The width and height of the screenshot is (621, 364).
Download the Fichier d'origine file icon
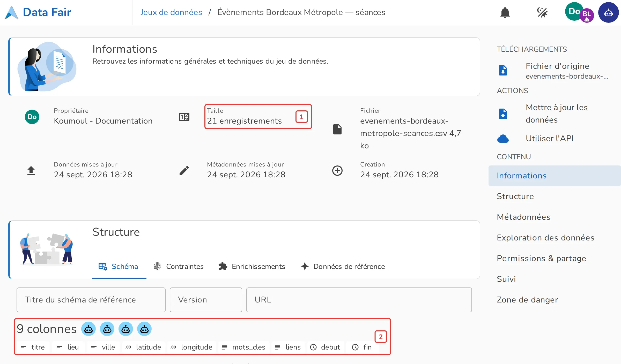(x=503, y=70)
